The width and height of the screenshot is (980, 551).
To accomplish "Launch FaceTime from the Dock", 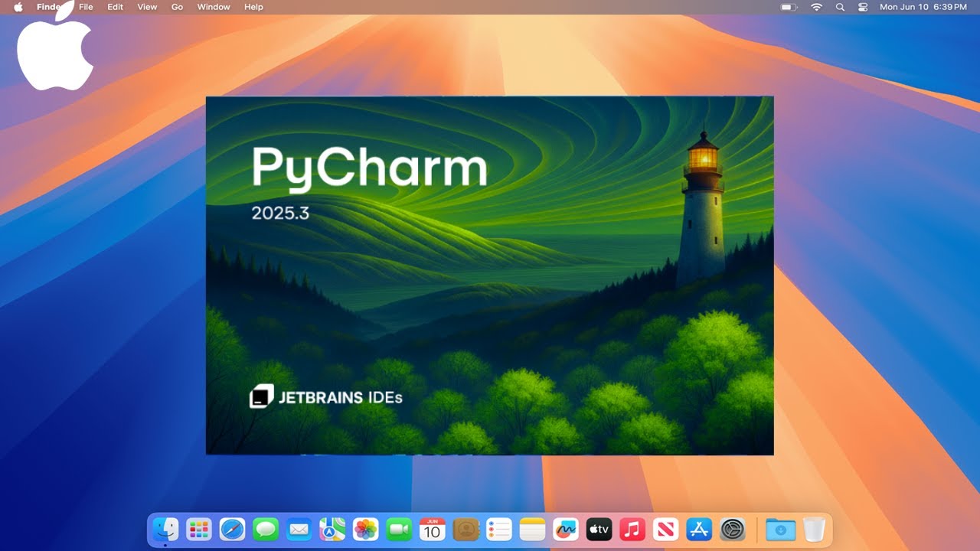I will tap(399, 529).
